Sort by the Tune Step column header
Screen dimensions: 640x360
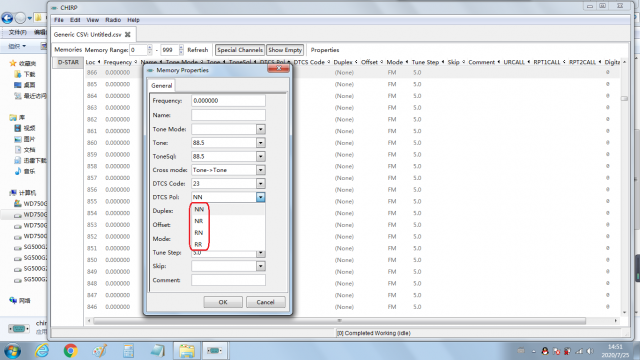coord(427,62)
